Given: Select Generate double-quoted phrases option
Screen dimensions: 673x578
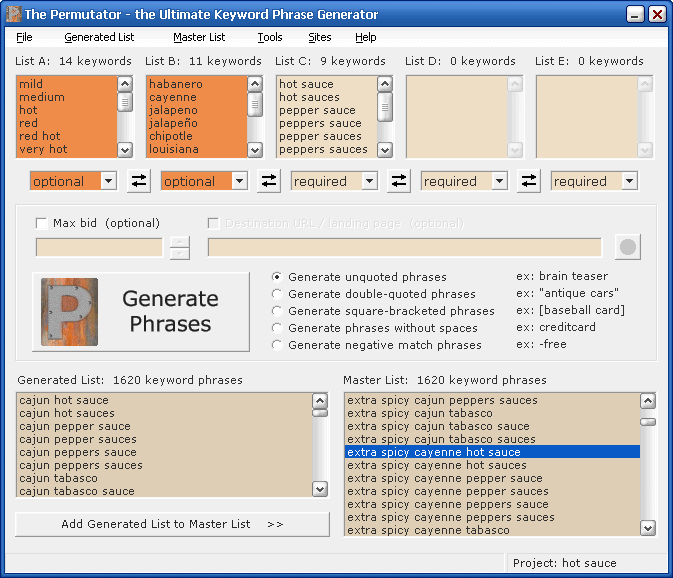Looking at the screenshot, I should 277,294.
